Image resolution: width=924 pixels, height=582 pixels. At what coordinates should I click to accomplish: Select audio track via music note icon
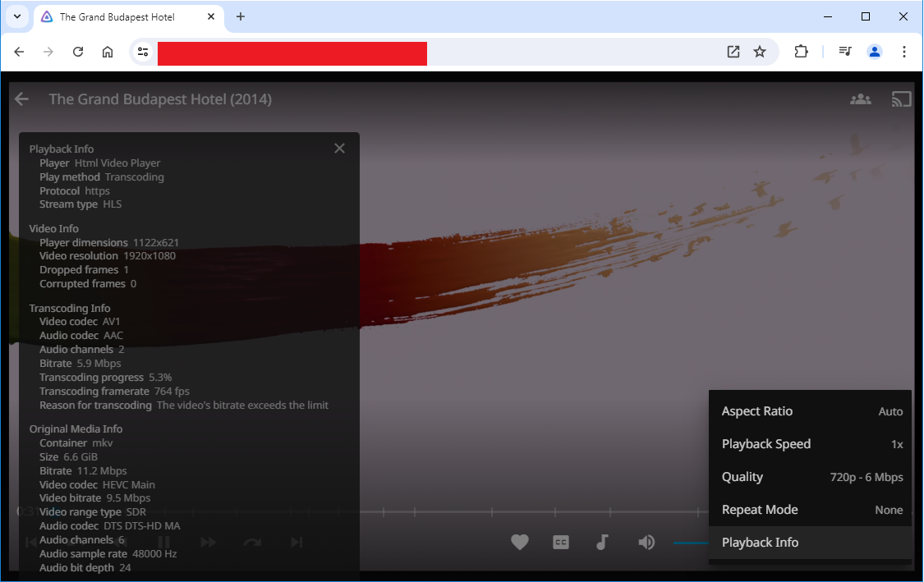coord(602,542)
